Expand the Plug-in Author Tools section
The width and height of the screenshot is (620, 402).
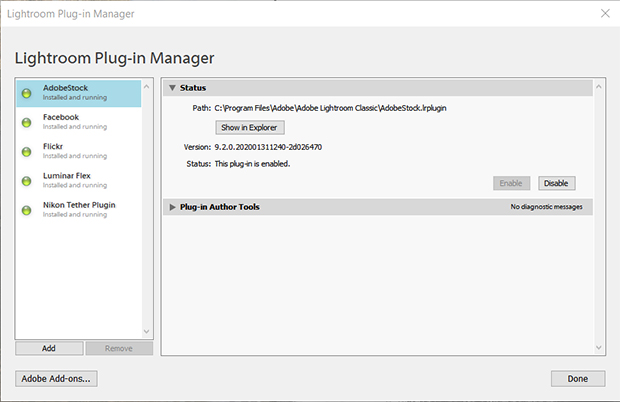pos(172,207)
